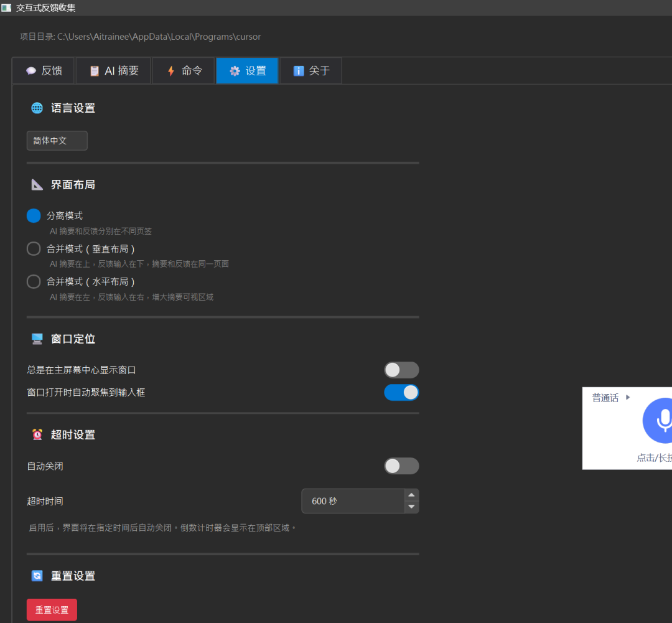Click the ruler icon next to 界面布局
Screen dimensions: 672x623
tap(37, 185)
